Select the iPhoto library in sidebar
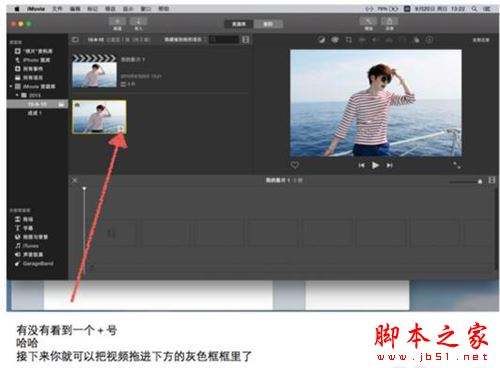This screenshot has height=368, width=500. point(33,60)
